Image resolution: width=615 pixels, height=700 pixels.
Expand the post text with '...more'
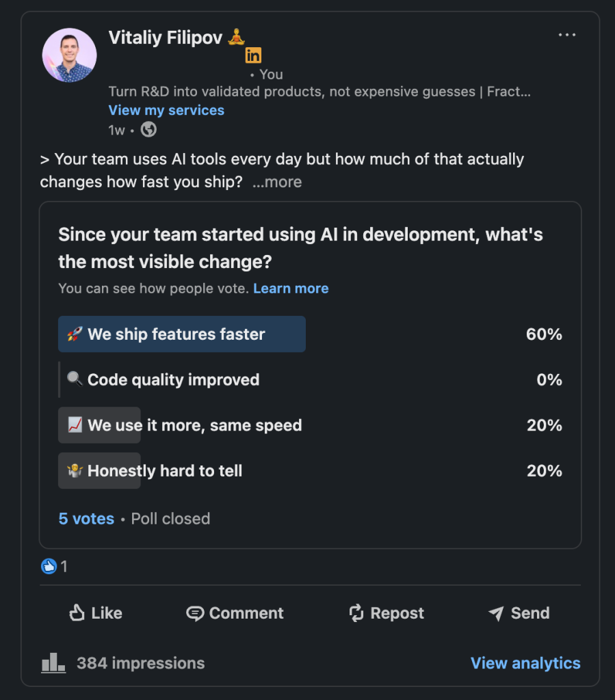coord(276,181)
